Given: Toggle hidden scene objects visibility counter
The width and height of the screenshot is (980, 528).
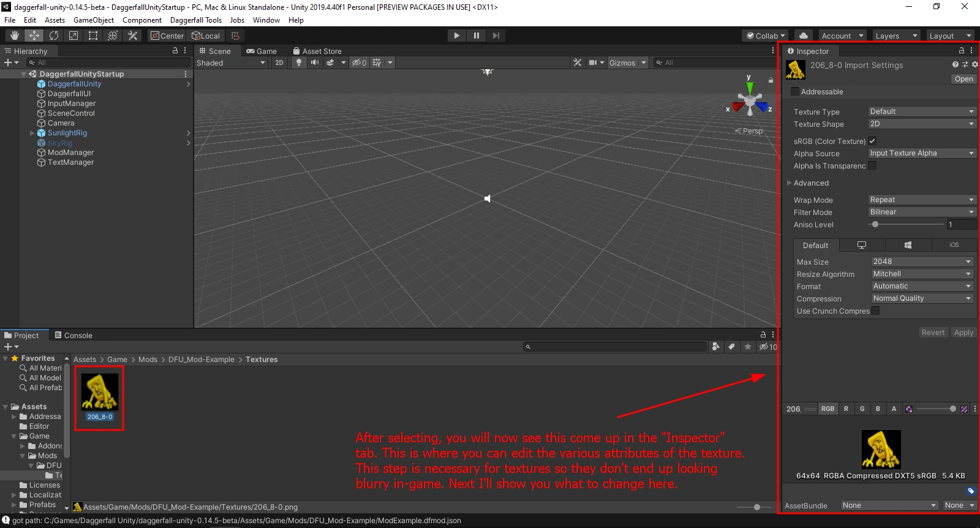Looking at the screenshot, I should (359, 62).
